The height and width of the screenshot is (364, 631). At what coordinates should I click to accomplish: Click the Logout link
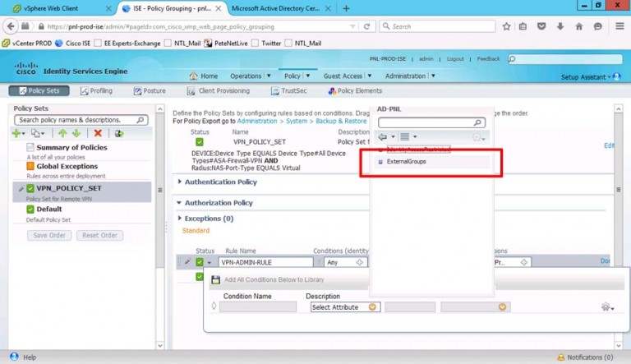pyautogui.click(x=455, y=59)
